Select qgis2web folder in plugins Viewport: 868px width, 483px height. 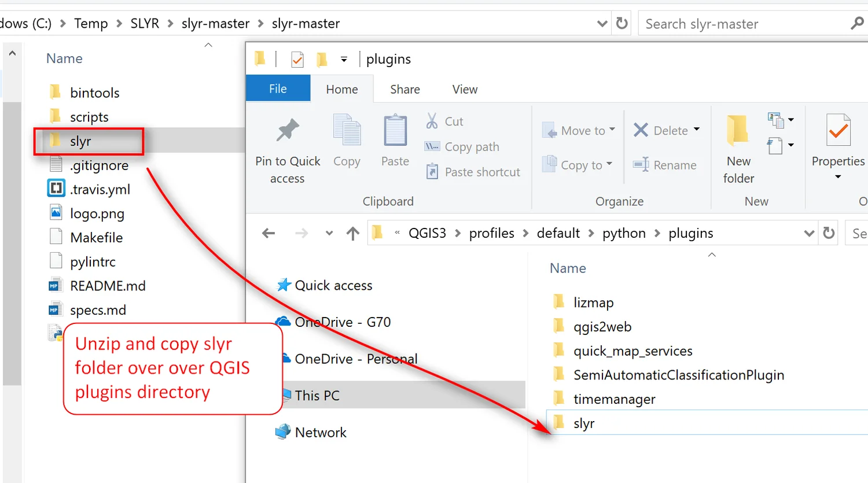pyautogui.click(x=592, y=327)
